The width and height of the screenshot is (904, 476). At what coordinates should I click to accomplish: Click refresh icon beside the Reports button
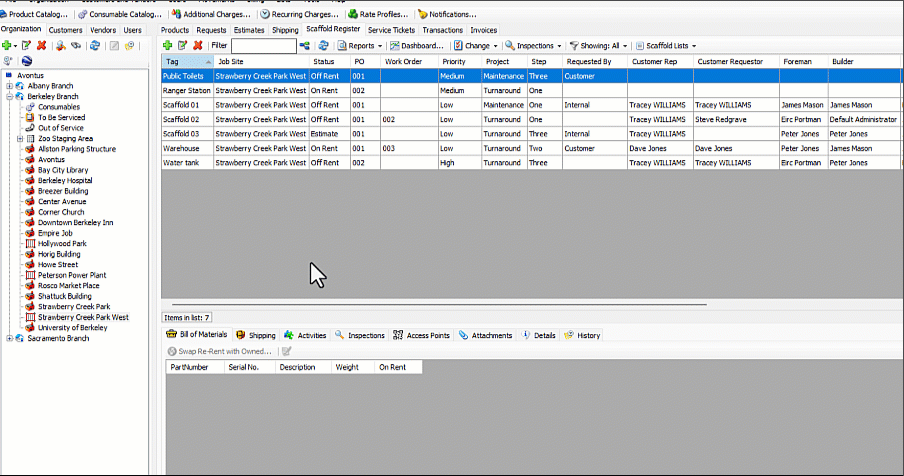pos(324,46)
